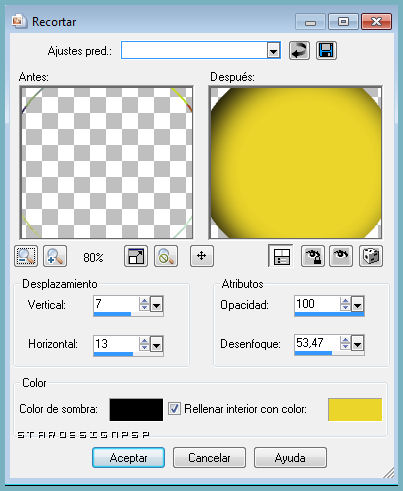Click the Ayuda button
Image resolution: width=403 pixels, height=491 pixels.
coord(290,458)
